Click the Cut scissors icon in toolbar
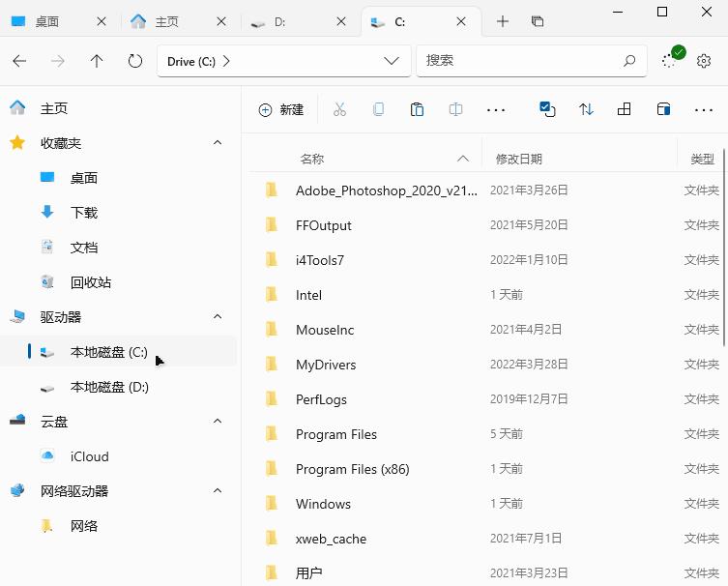This screenshot has width=728, height=586. (x=339, y=110)
